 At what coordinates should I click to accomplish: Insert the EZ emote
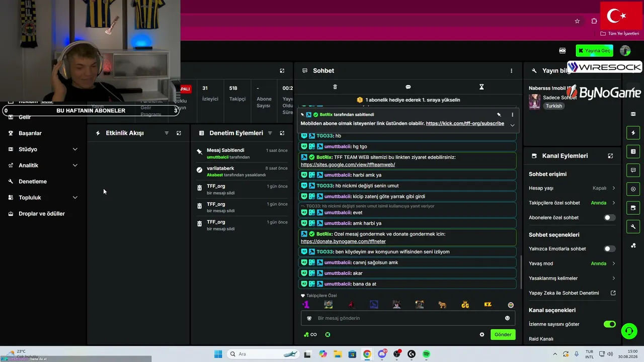[488, 305]
